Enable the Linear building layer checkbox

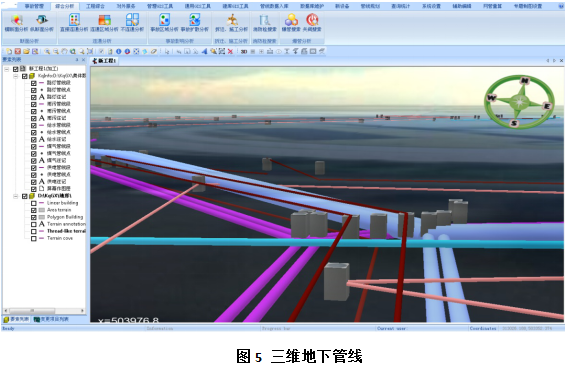(34, 203)
